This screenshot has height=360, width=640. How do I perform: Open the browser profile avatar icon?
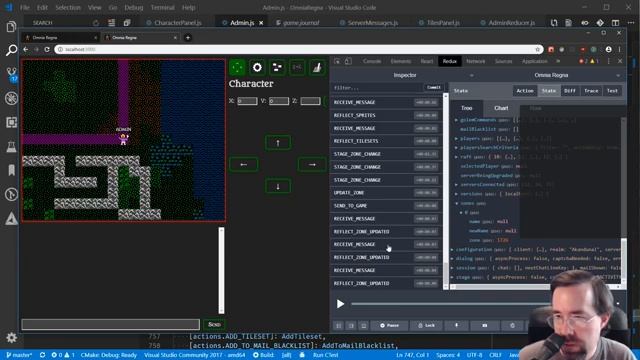coord(608,49)
